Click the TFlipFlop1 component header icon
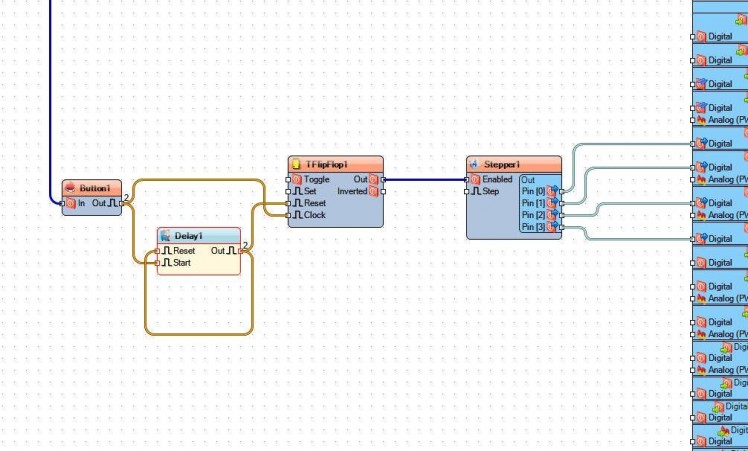Image resolution: width=748 pixels, height=451 pixels. point(296,164)
